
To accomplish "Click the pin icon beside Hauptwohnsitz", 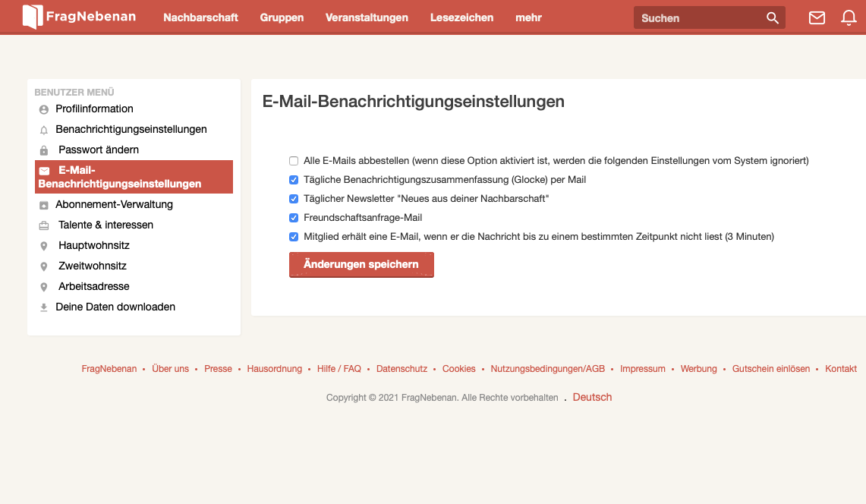I will coord(44,246).
